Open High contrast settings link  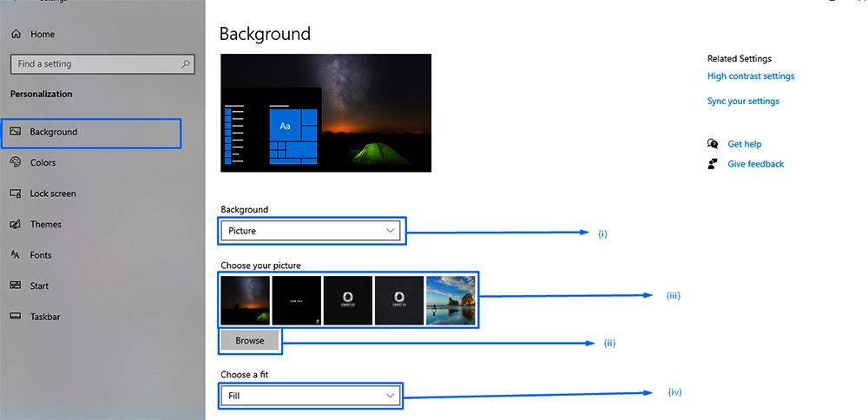coord(750,76)
